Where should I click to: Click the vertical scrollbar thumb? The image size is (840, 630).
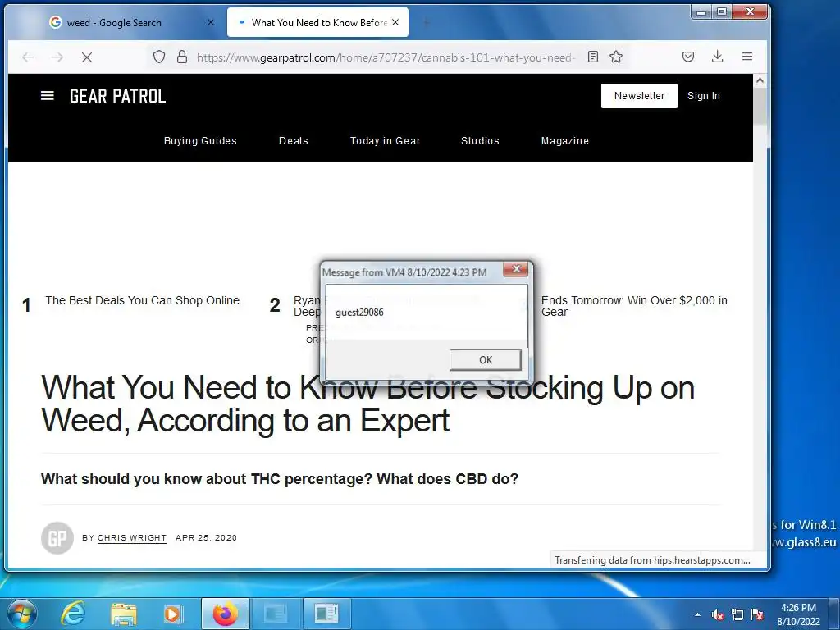click(760, 107)
